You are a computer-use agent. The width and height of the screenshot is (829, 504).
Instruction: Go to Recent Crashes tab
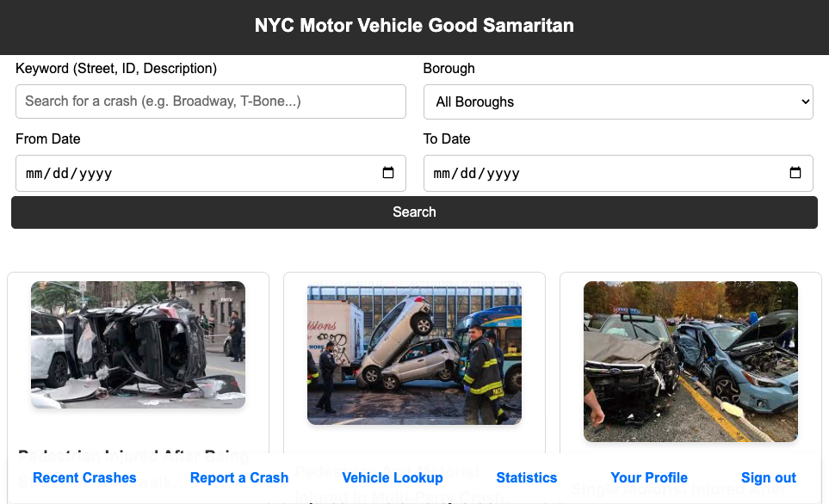(84, 477)
